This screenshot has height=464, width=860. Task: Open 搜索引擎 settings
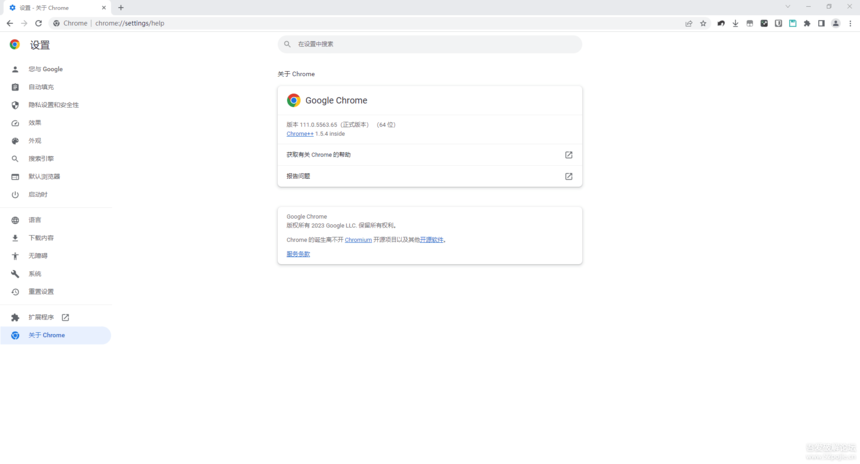[x=55, y=159]
